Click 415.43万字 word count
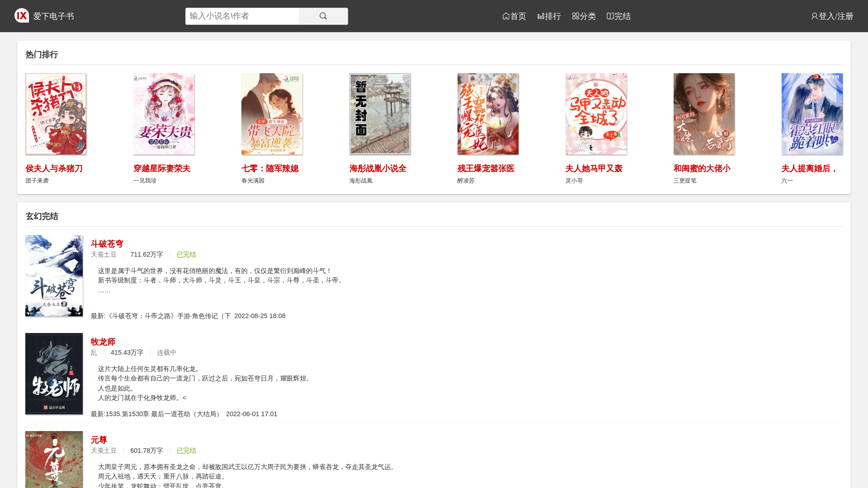This screenshot has height=488, width=868. click(127, 353)
